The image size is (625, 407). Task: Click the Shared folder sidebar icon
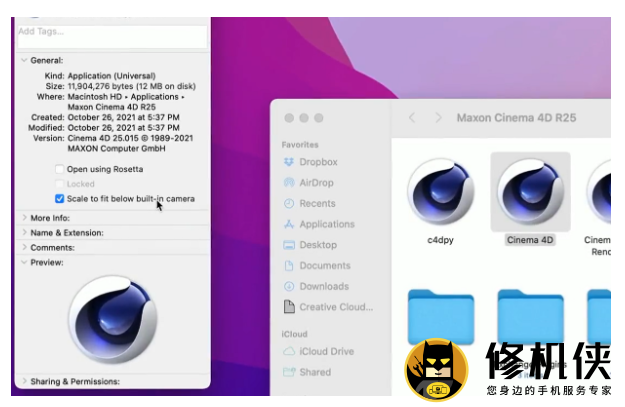289,372
